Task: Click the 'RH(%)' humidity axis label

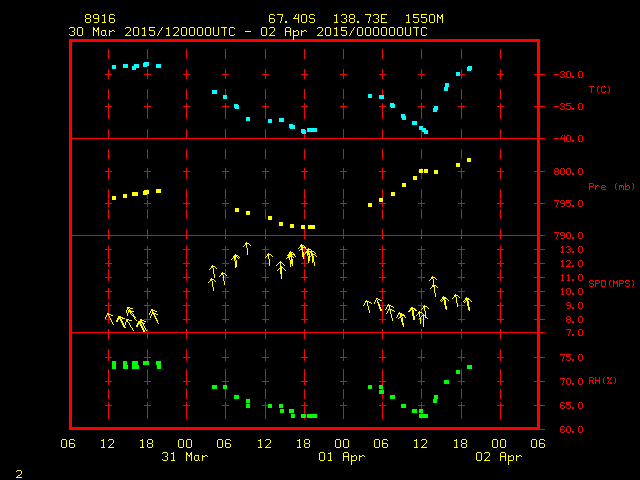Action: (603, 381)
